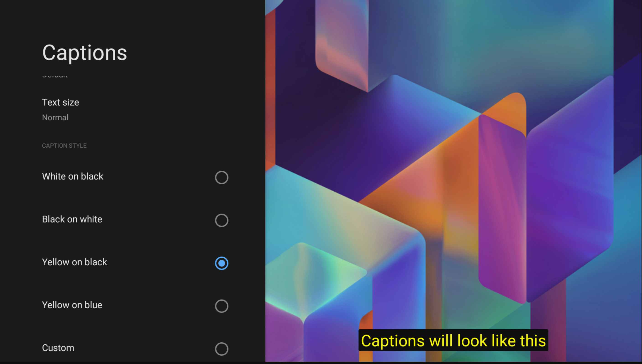Click the selected Yellow on black radio button
The image size is (642, 364).
[221, 263]
